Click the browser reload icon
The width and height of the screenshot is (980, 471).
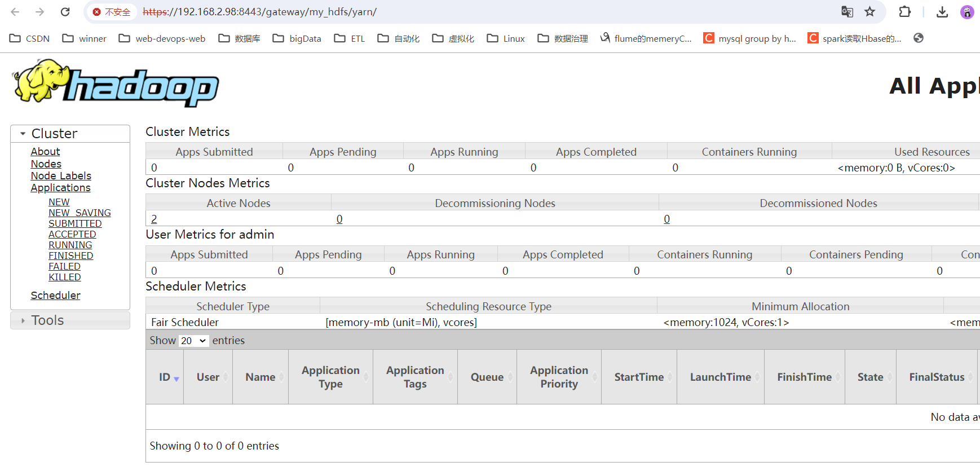point(65,12)
